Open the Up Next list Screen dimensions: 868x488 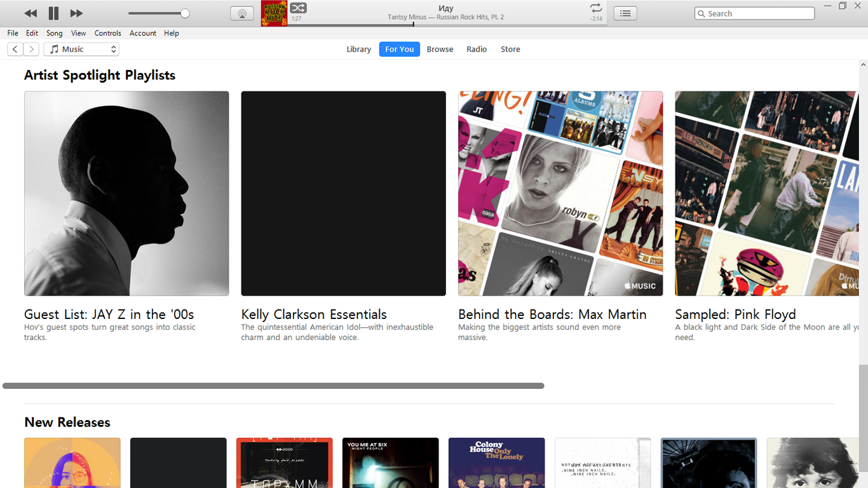coord(625,13)
